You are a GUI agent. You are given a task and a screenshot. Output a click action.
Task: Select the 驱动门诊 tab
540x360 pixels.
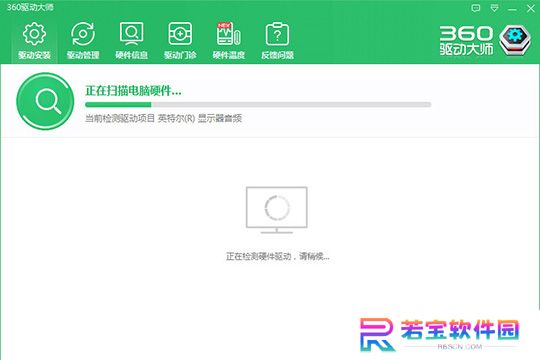point(180,41)
